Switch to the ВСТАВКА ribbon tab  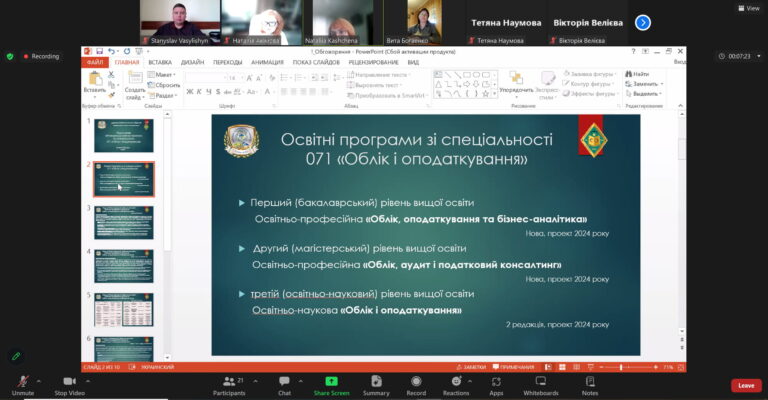[x=160, y=62]
